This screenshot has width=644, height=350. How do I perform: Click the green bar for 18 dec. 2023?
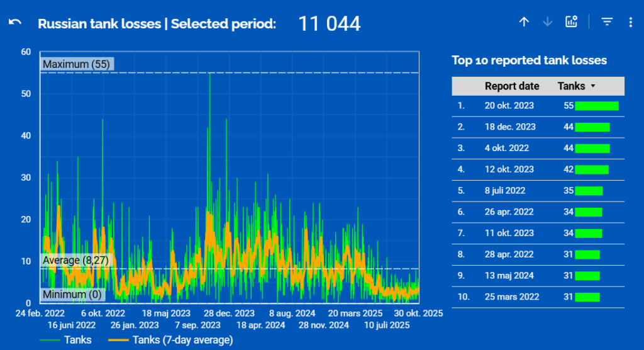click(592, 127)
